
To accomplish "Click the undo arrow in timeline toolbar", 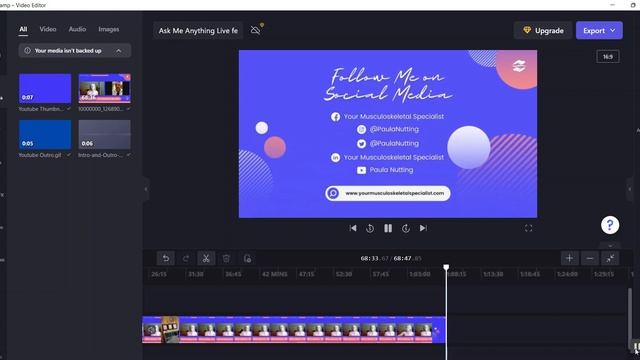I will click(166, 258).
